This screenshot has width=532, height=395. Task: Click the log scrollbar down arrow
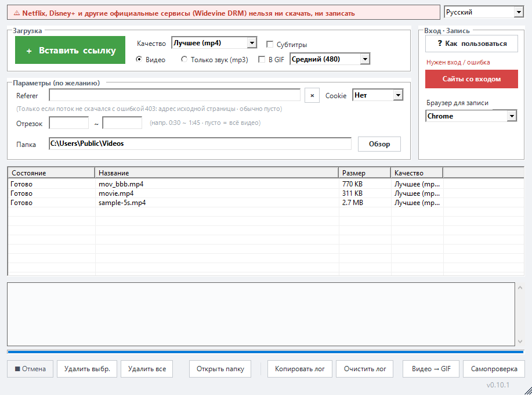[520, 342]
